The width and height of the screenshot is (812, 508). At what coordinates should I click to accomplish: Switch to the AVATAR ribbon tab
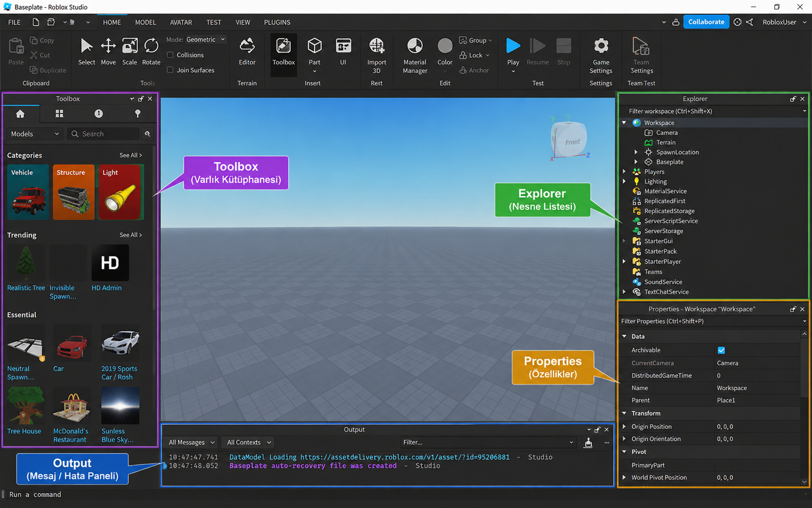tap(181, 23)
